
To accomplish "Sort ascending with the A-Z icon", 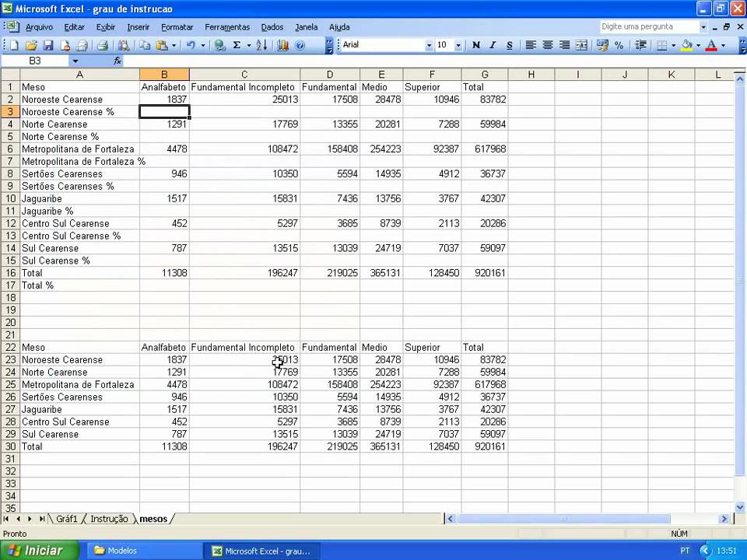I will 261,45.
